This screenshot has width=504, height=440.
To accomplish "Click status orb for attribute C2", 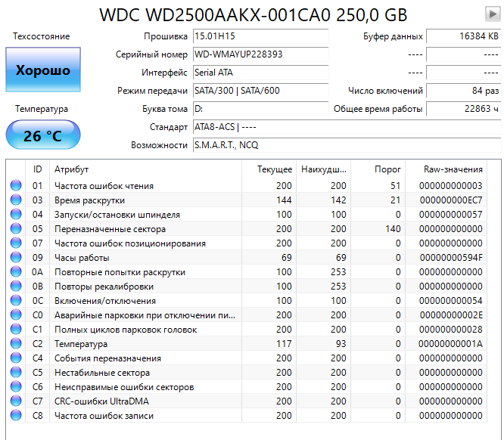I will click(16, 343).
